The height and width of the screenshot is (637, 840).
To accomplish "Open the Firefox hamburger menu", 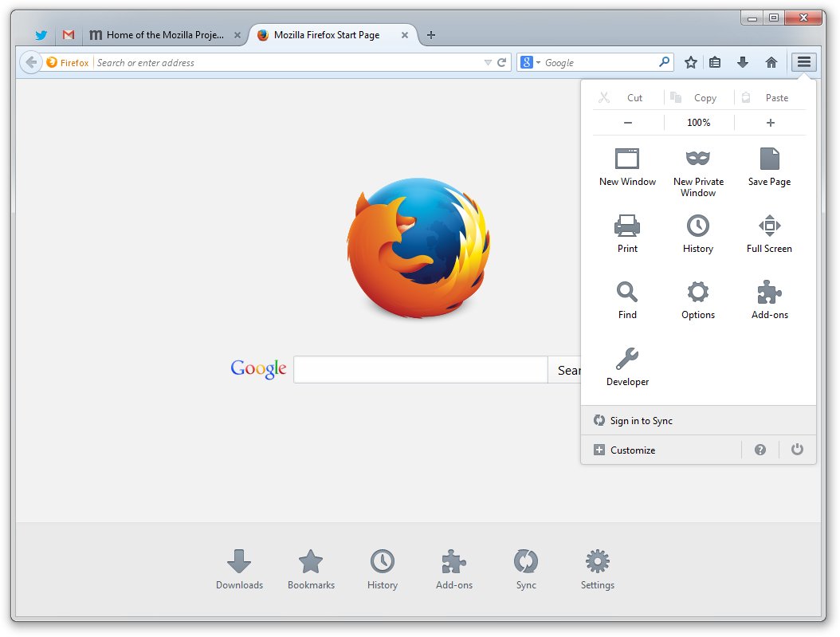I will (803, 61).
